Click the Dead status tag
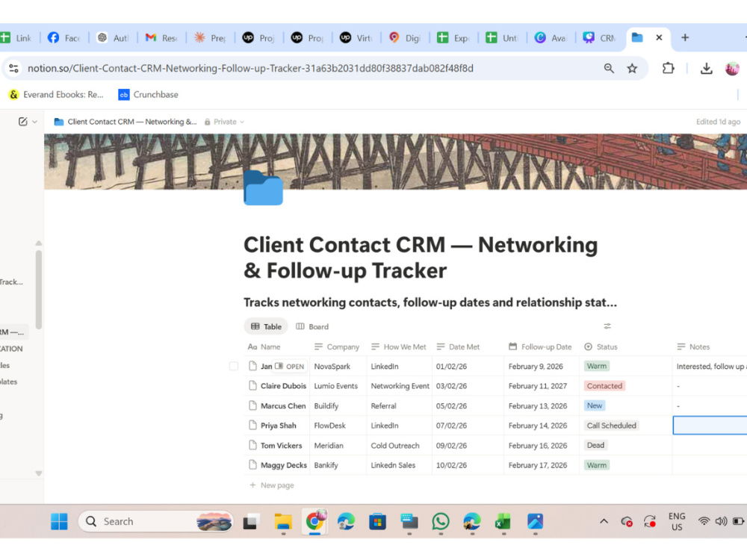Screen dimensions: 747x560 595,445
